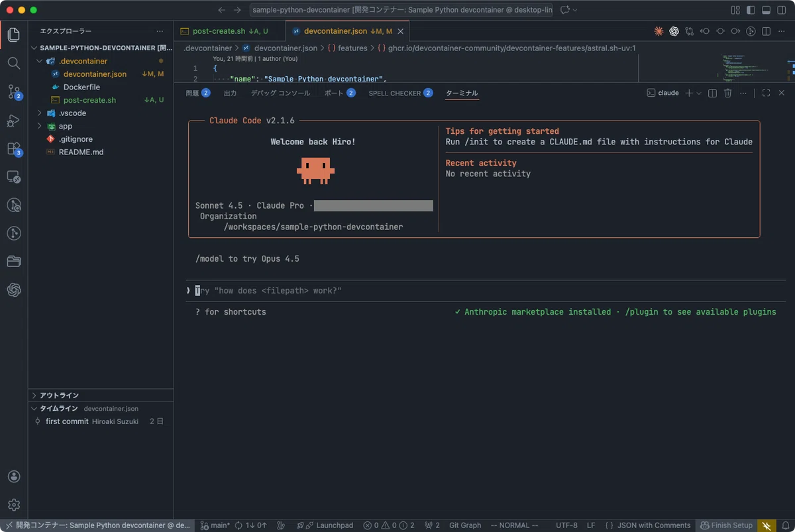The width and height of the screenshot is (795, 532).
Task: Collapse the タイムライン section
Action: [x=101, y=408]
